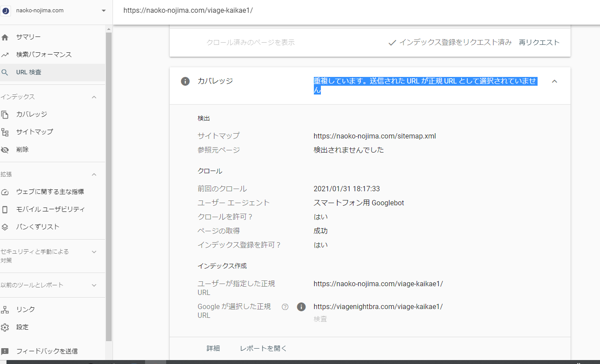Image resolution: width=600 pixels, height=364 pixels.
Task: Click クロール済みのページを表示
Action: tap(251, 43)
